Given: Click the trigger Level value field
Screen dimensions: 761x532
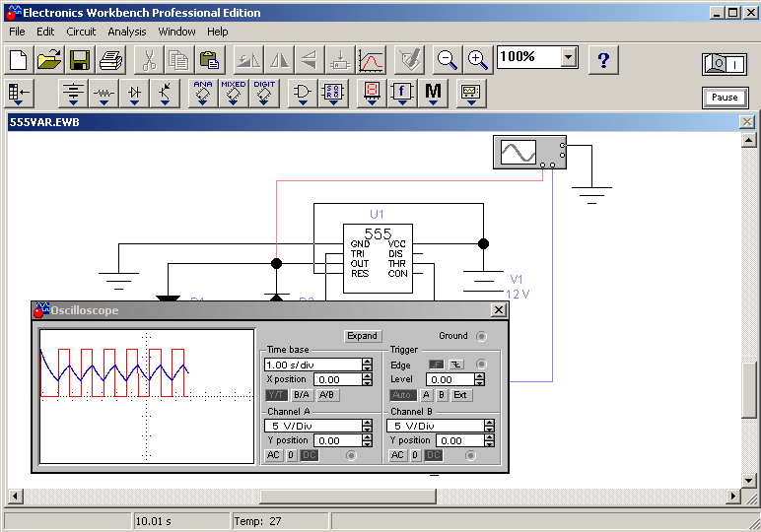Looking at the screenshot, I should point(450,379).
